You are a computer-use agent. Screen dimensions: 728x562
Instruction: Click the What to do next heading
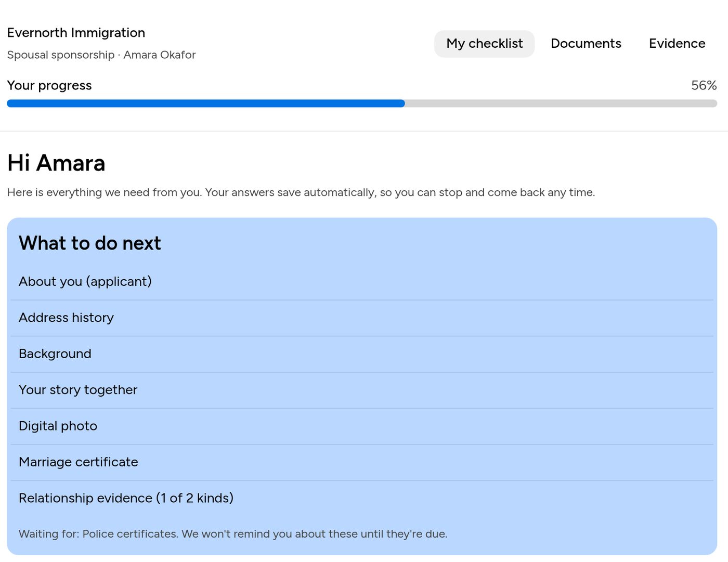coord(90,243)
